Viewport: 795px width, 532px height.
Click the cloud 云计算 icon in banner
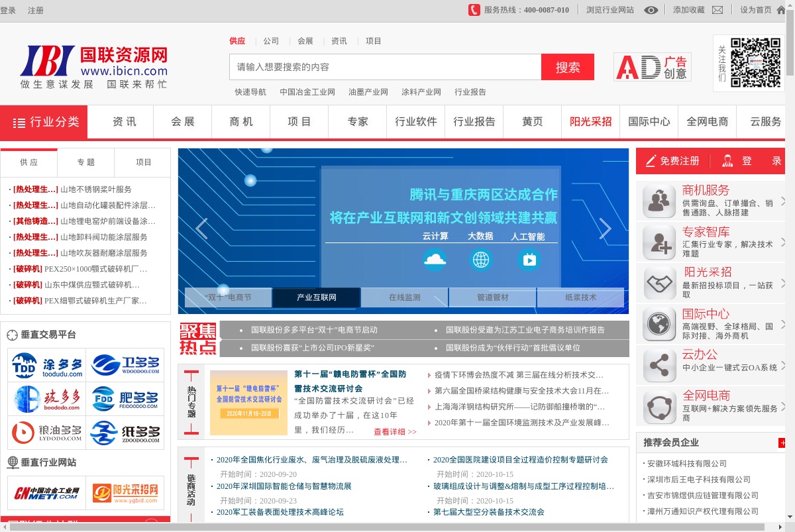click(x=435, y=258)
